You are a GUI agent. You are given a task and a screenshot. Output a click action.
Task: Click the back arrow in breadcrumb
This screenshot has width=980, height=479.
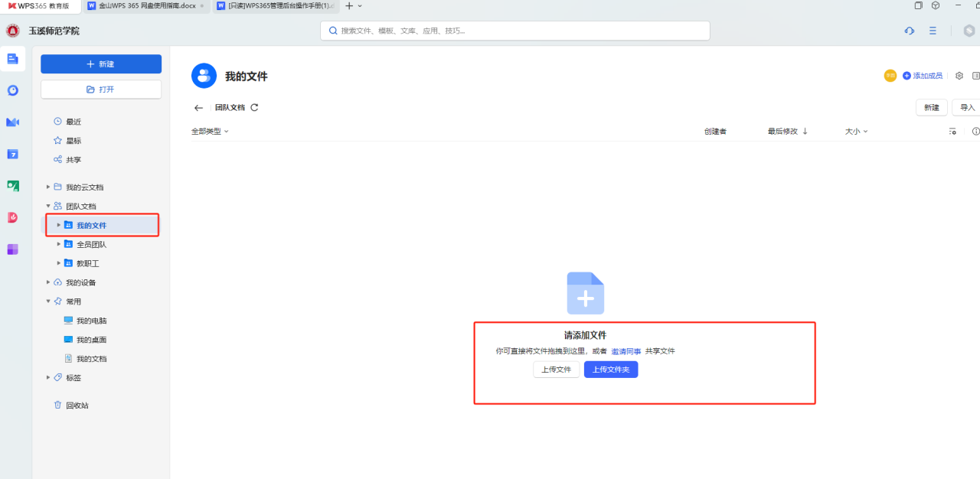click(198, 108)
